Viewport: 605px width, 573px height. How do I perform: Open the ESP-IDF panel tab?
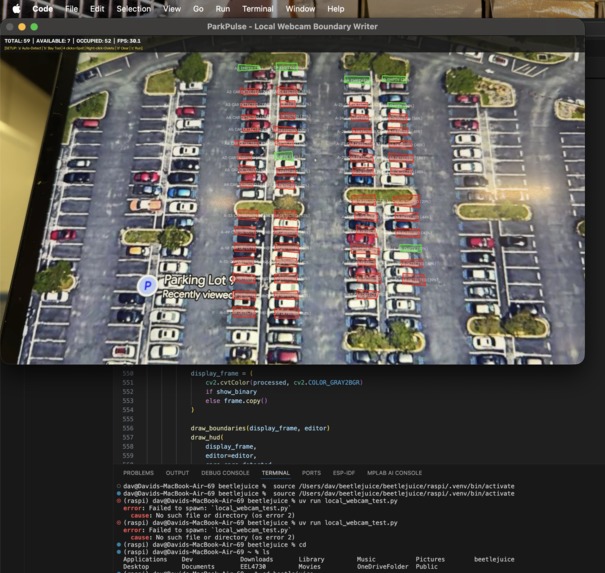pos(343,473)
